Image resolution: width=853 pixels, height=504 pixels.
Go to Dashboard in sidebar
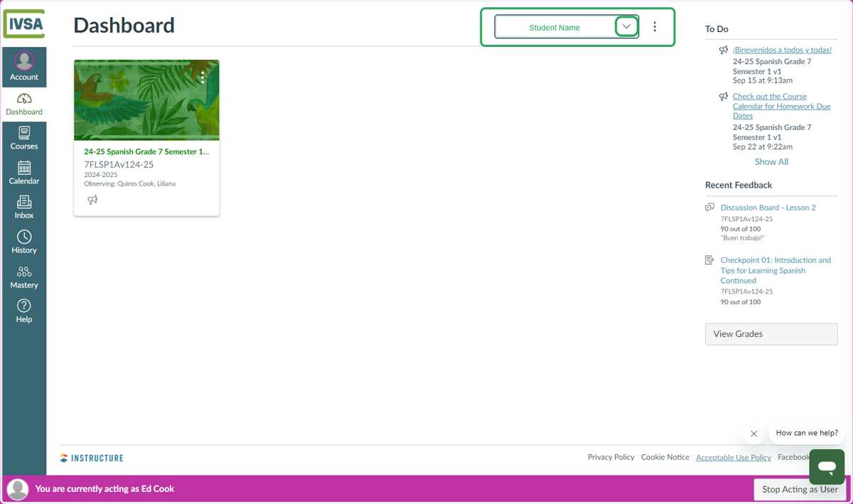24,104
